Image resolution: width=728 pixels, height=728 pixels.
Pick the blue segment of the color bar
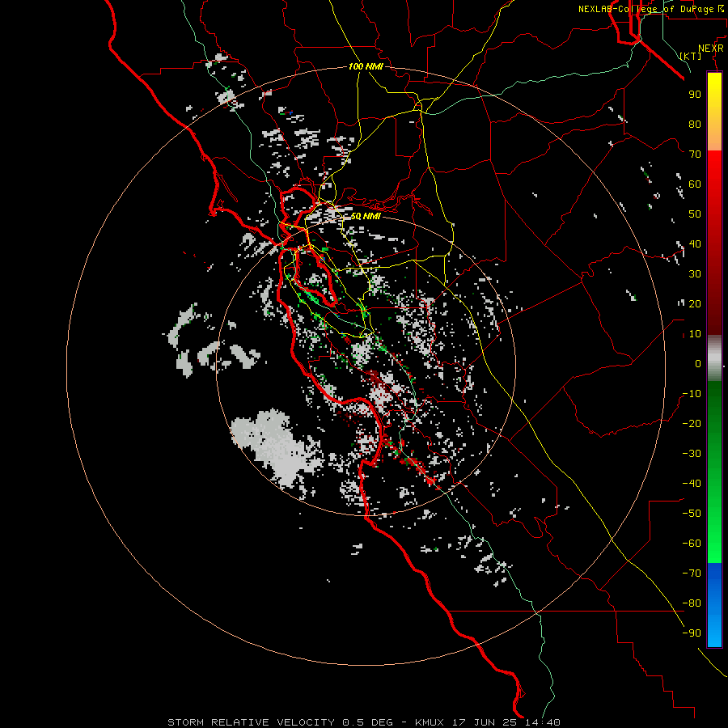(x=714, y=604)
